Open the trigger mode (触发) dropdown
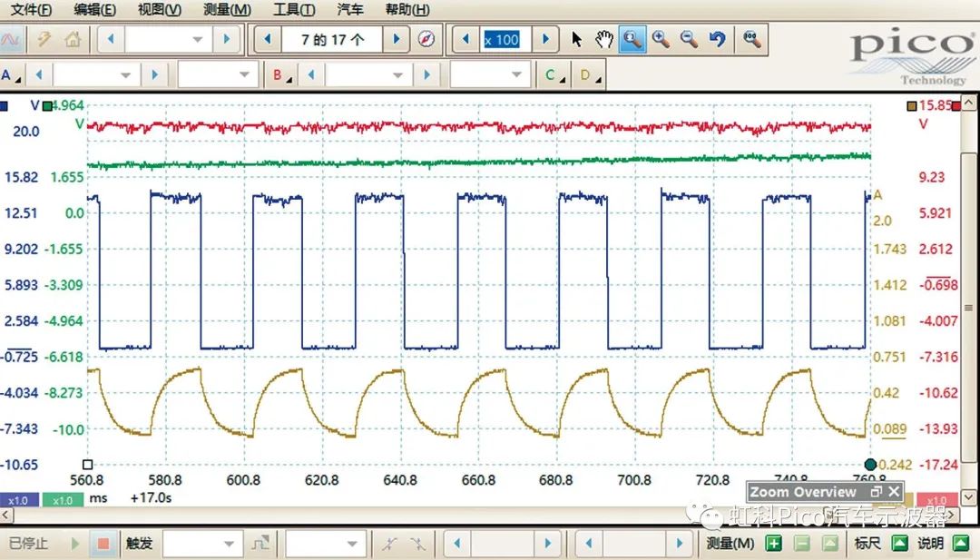The height and width of the screenshot is (560, 980). [x=202, y=544]
